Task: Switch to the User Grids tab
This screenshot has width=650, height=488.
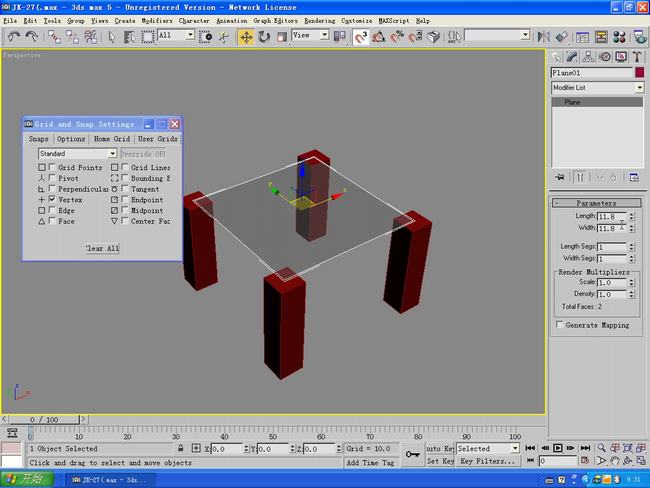Action: coord(158,139)
